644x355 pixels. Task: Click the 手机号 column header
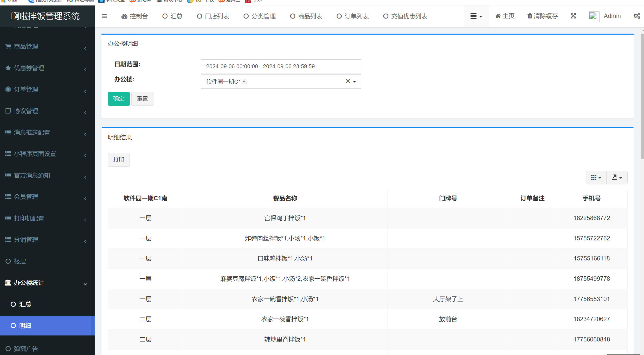592,198
